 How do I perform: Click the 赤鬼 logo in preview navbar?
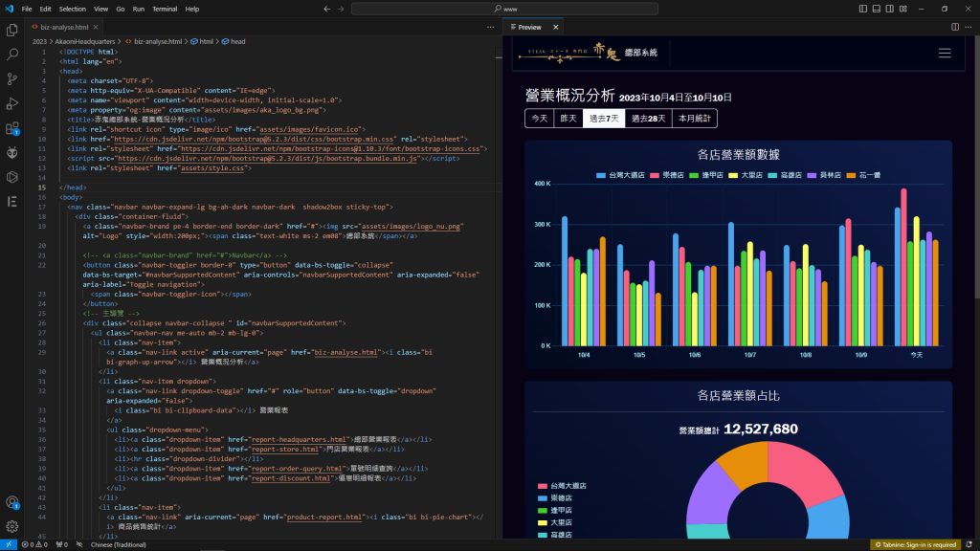click(x=568, y=53)
